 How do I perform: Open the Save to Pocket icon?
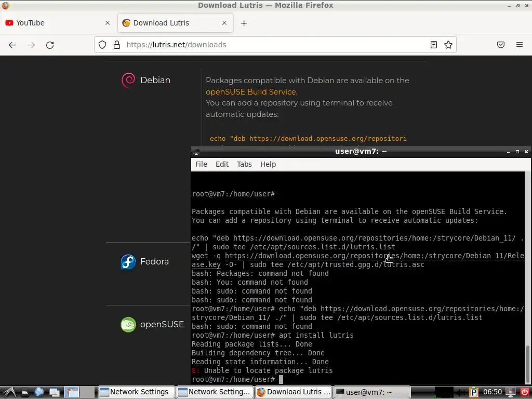click(x=501, y=45)
